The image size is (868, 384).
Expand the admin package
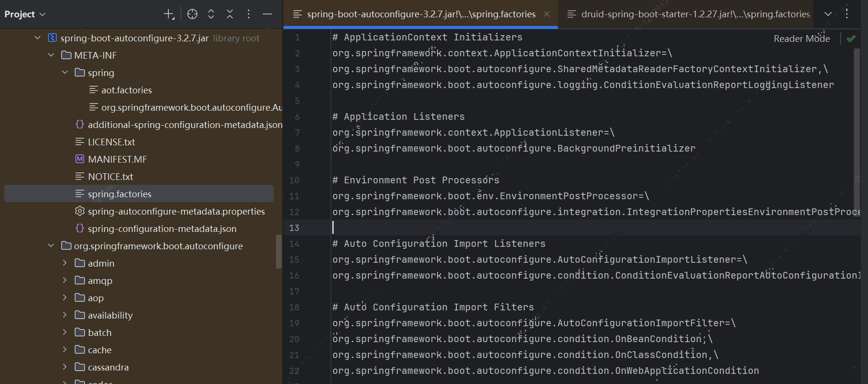(x=65, y=263)
